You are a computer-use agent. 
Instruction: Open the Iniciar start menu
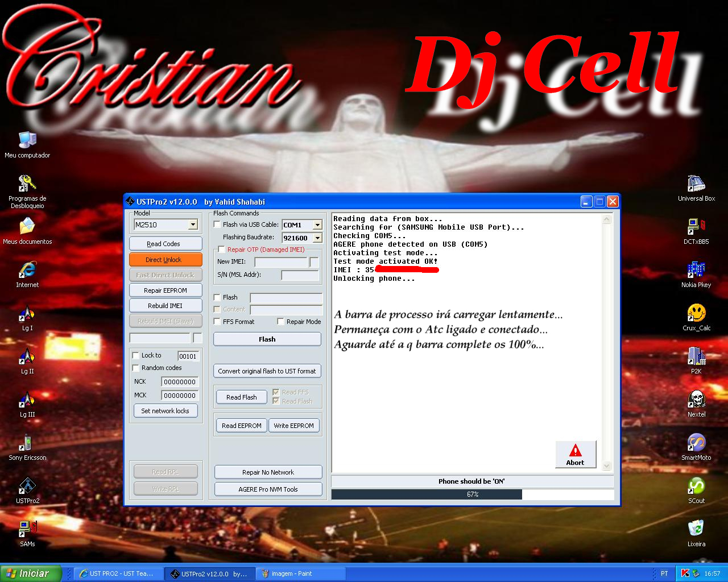tap(31, 573)
